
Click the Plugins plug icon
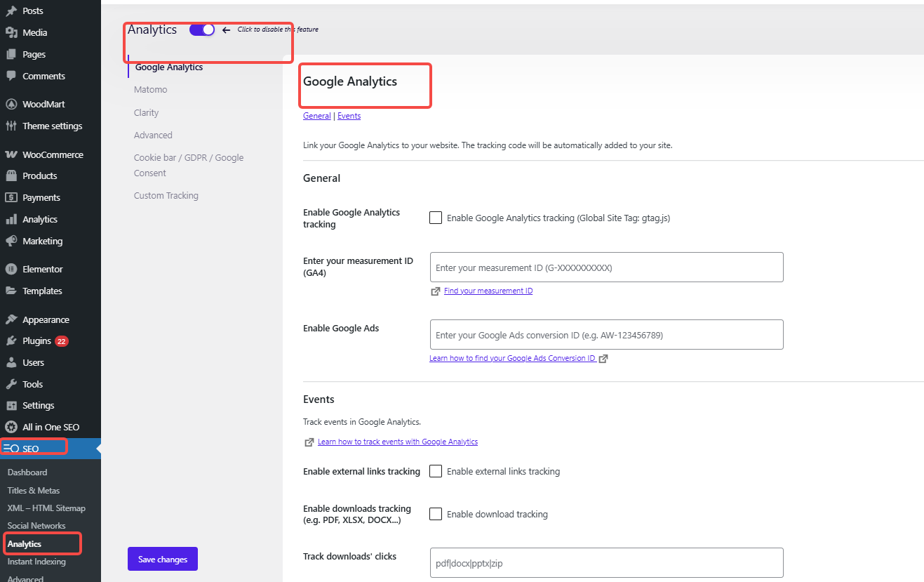coord(11,340)
